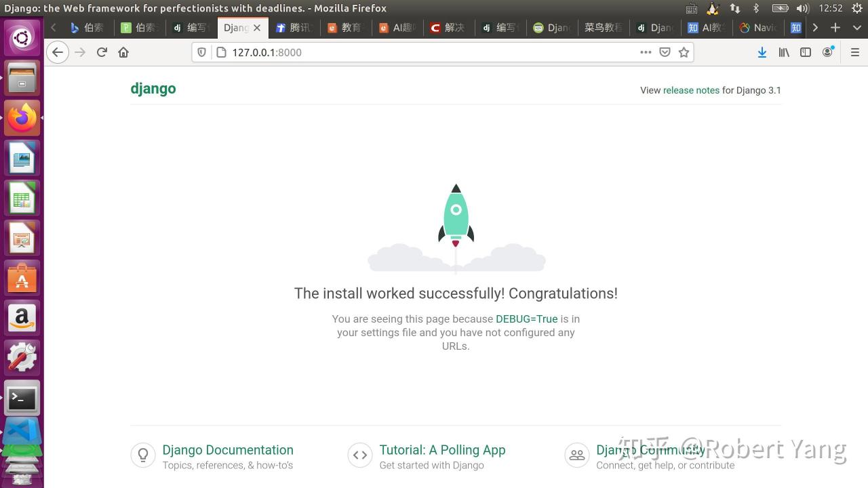Open System Settings from the launcher

coord(22,358)
